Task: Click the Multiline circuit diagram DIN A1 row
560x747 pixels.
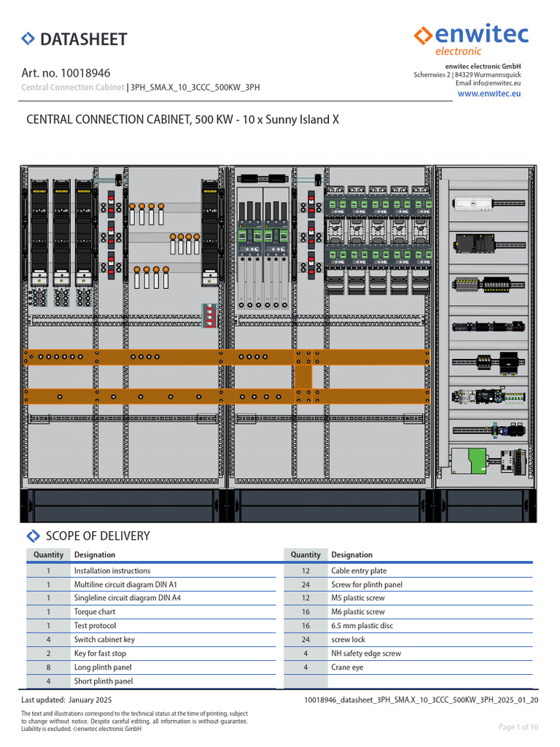Action: pyautogui.click(x=151, y=584)
